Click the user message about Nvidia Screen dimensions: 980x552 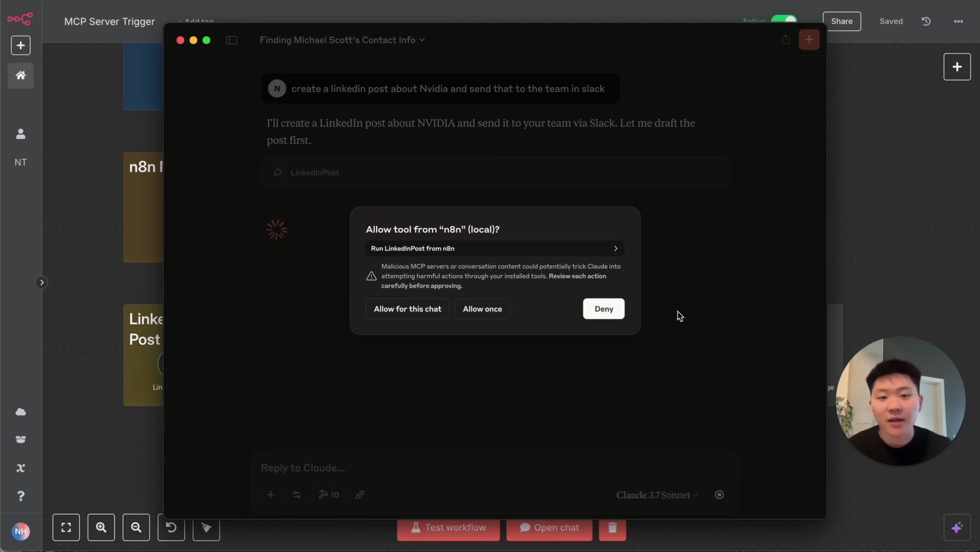pyautogui.click(x=441, y=89)
